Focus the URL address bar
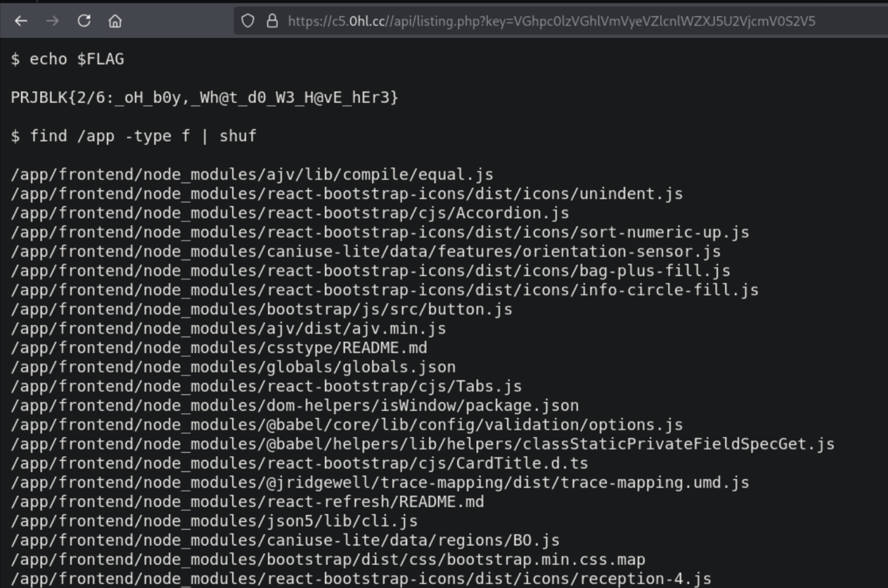 pos(552,21)
